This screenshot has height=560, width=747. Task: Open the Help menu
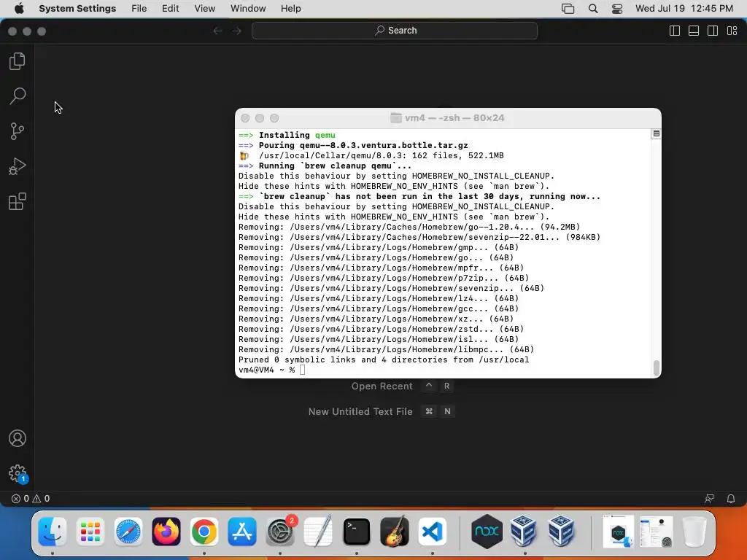290,9
